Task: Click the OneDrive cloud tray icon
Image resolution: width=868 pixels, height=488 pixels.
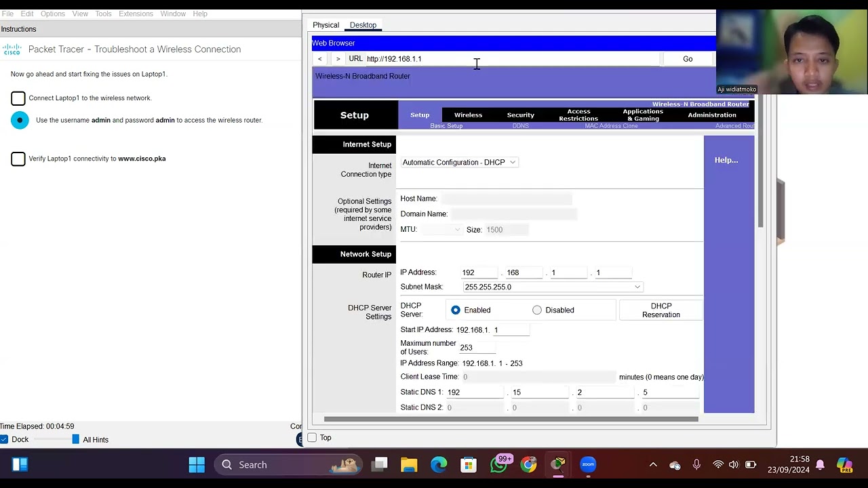Action: point(675,465)
